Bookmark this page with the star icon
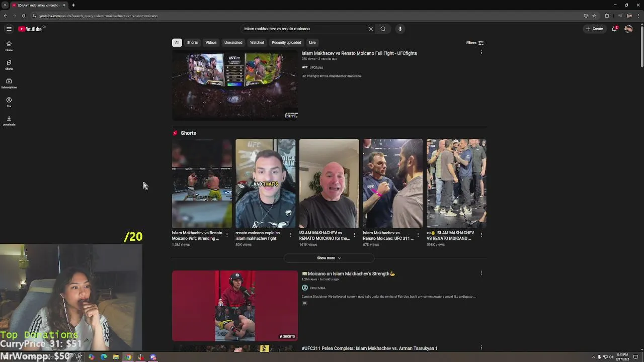Image resolution: width=644 pixels, height=362 pixels. tap(594, 16)
